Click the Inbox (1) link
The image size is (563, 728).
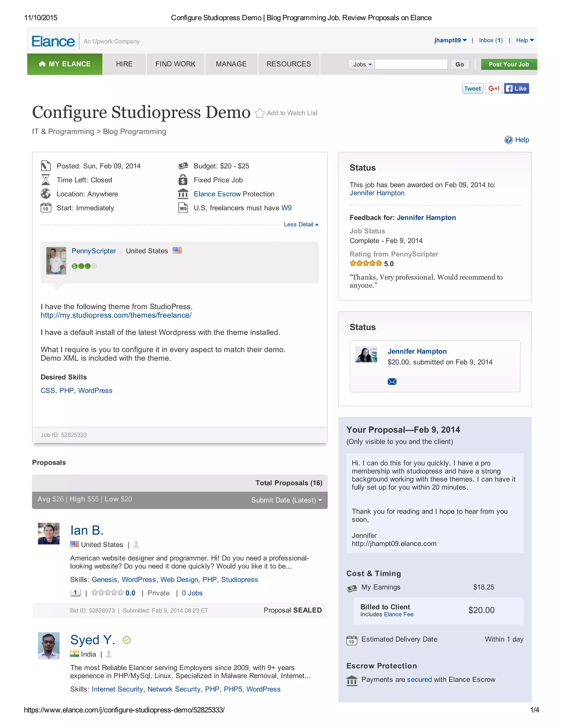490,40
